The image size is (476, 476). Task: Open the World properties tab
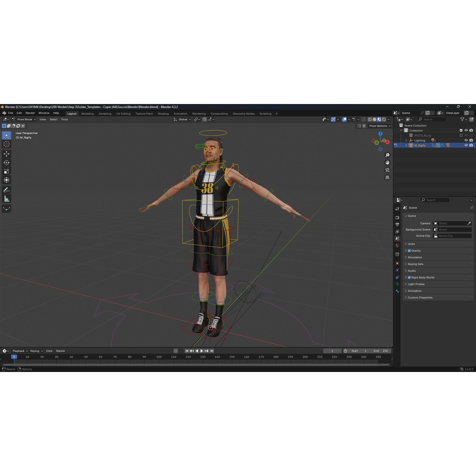click(397, 245)
